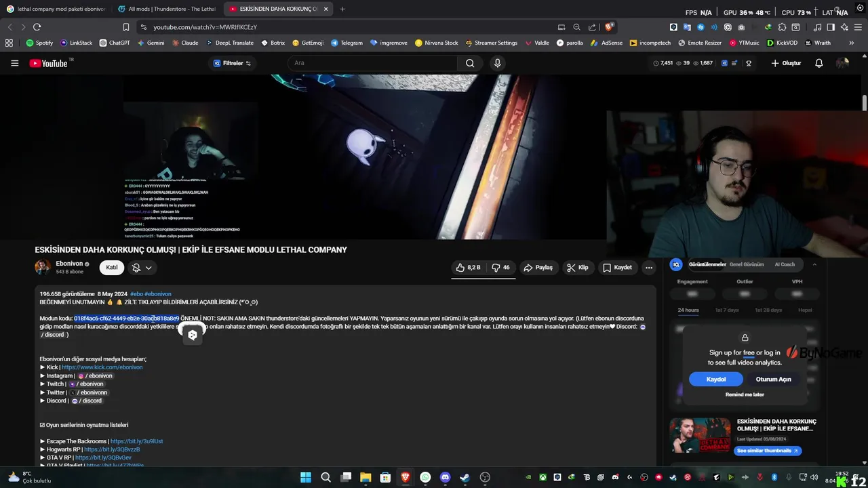Image resolution: width=868 pixels, height=488 pixels.
Task: Click the blue Kaydol signup button
Action: coord(716,380)
